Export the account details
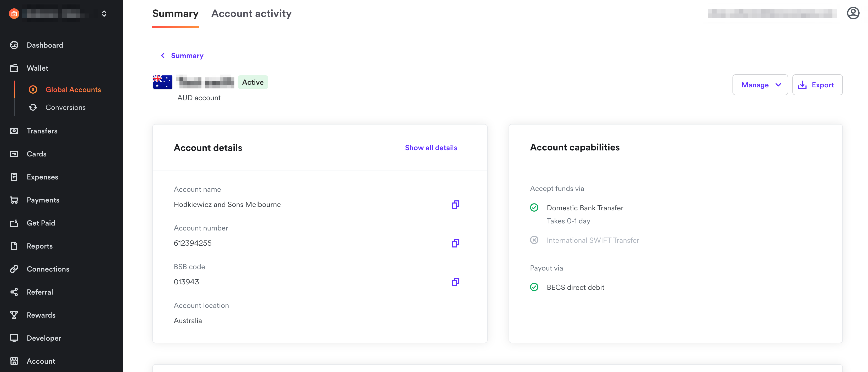 click(818, 84)
